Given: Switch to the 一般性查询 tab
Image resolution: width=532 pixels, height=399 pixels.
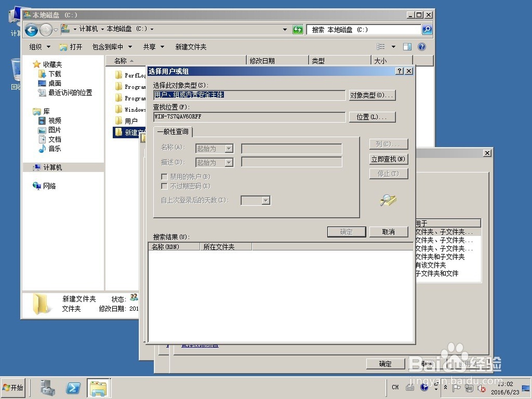Looking at the screenshot, I should (173, 131).
